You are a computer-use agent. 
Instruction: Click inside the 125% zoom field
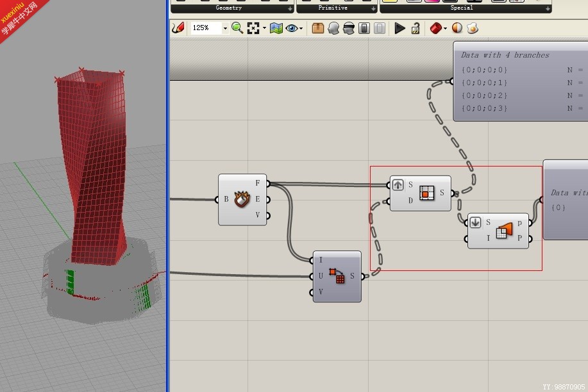(206, 28)
